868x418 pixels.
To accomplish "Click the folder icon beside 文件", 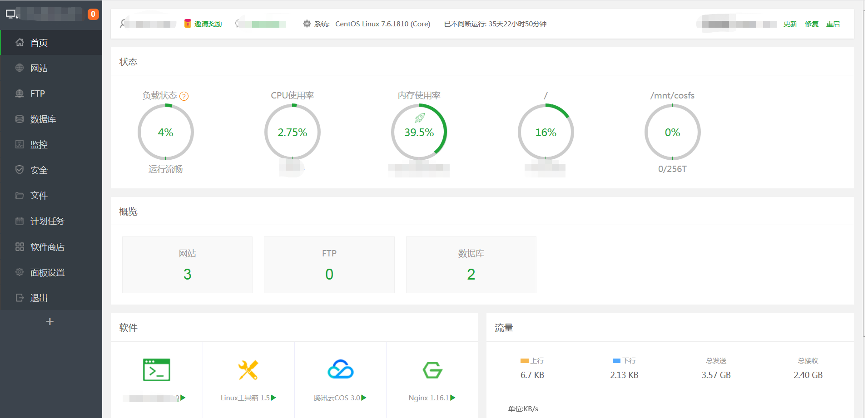I will pyautogui.click(x=20, y=196).
